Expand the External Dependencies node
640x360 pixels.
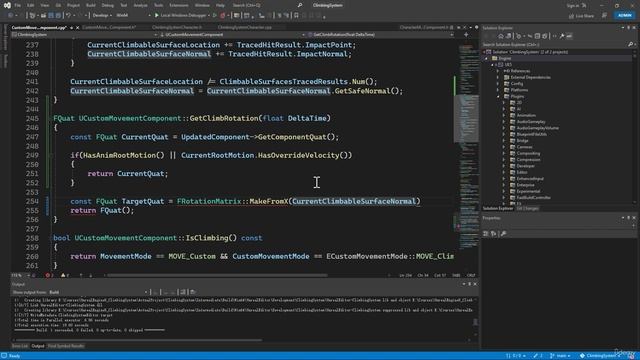coord(498,77)
